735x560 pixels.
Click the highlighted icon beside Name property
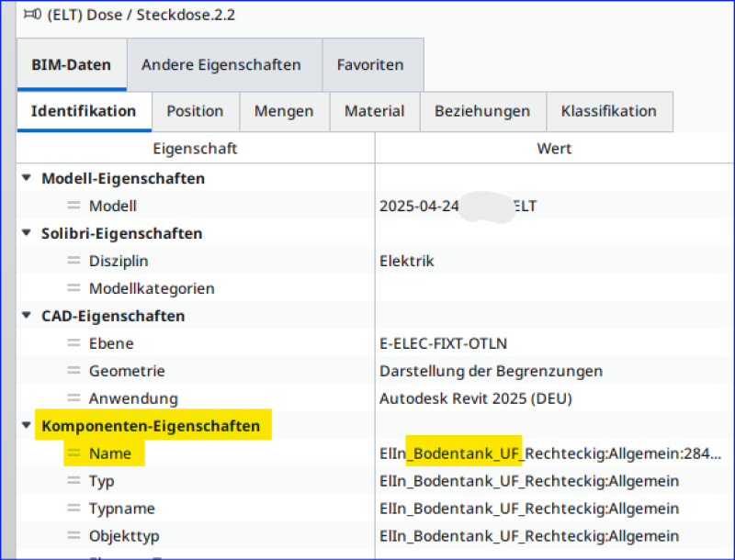(74, 454)
